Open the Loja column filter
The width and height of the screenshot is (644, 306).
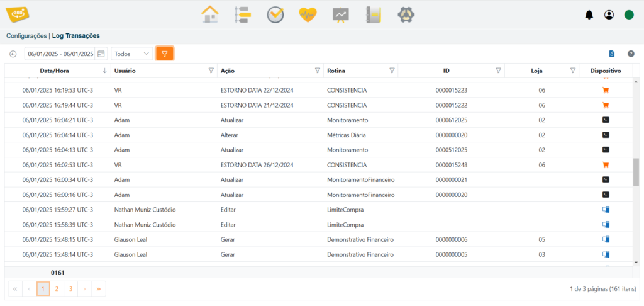click(573, 71)
